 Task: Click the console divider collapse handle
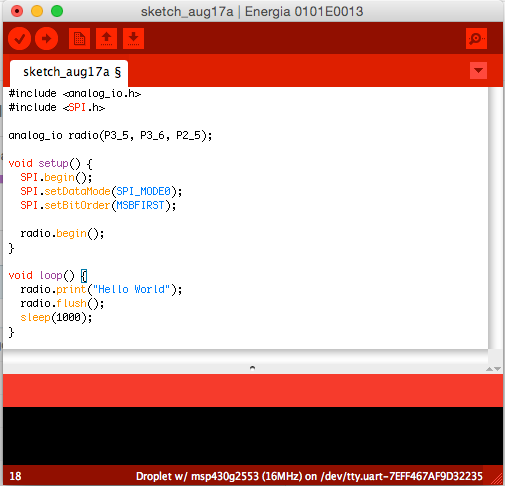pos(252,368)
